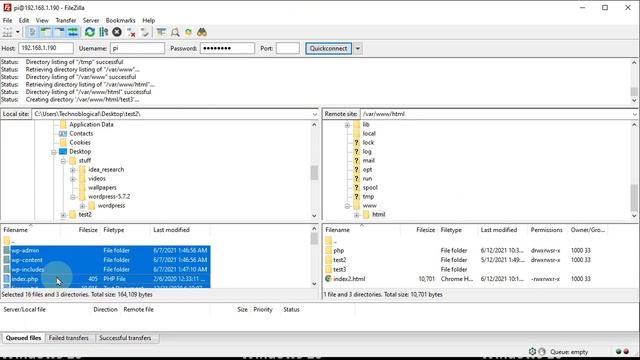Select the Contacts folder in the local tree
Viewport: 640px width, 360px height.
point(81,133)
